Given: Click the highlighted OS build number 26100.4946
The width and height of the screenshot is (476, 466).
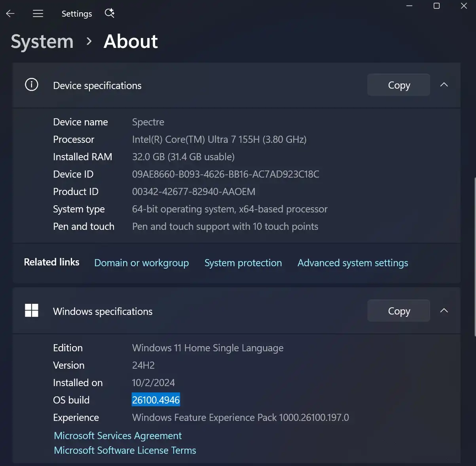Looking at the screenshot, I should click(x=156, y=400).
